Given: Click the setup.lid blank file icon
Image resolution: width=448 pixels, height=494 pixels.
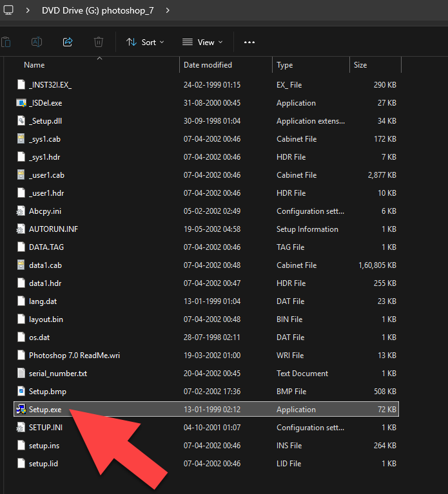Looking at the screenshot, I should pos(21,464).
